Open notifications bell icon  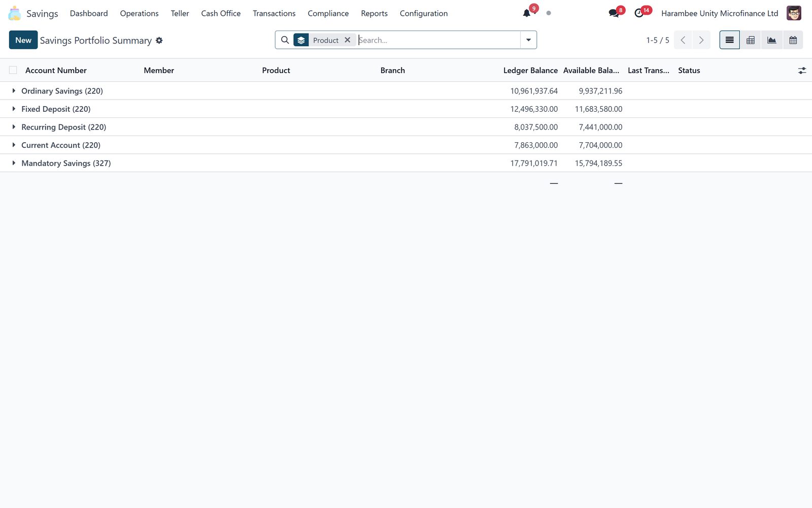pos(527,13)
